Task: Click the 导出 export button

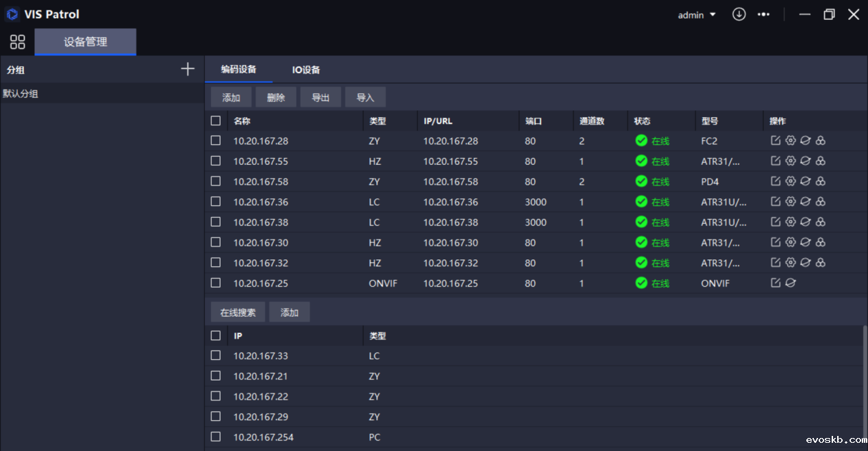Action: 321,97
